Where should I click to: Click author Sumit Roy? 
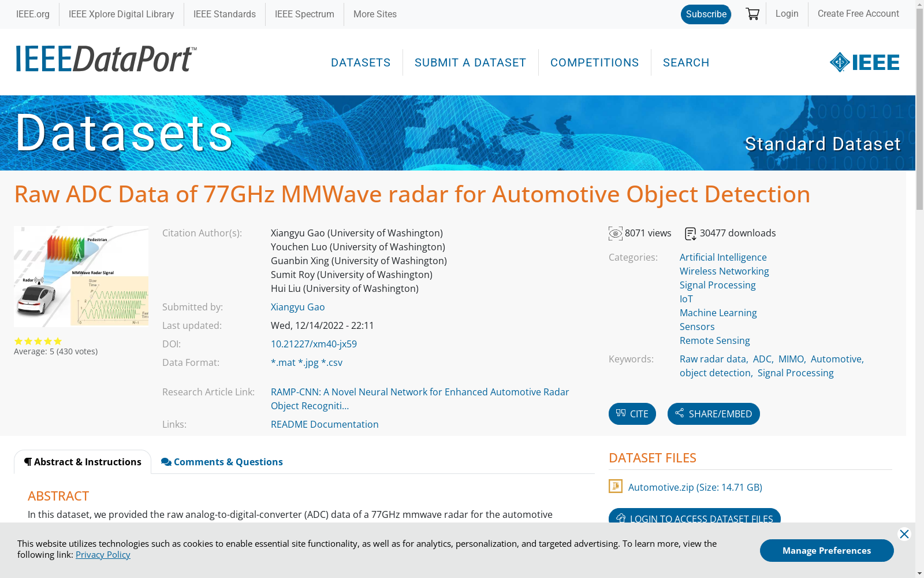click(x=352, y=275)
